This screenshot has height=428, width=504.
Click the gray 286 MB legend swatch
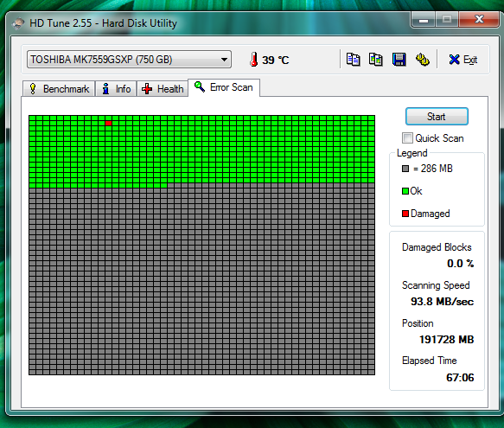pyautogui.click(x=405, y=169)
